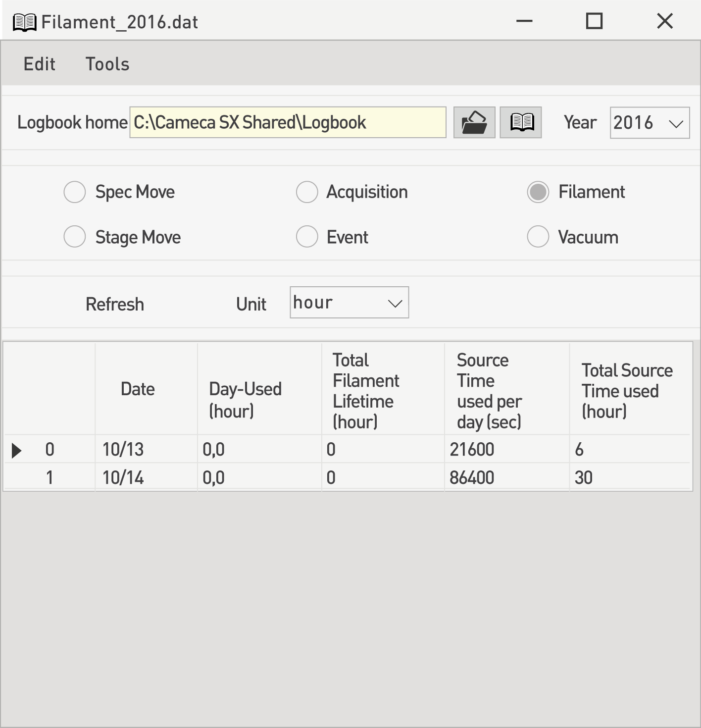Click the Logbook home path field
701x728 pixels.
pos(287,122)
